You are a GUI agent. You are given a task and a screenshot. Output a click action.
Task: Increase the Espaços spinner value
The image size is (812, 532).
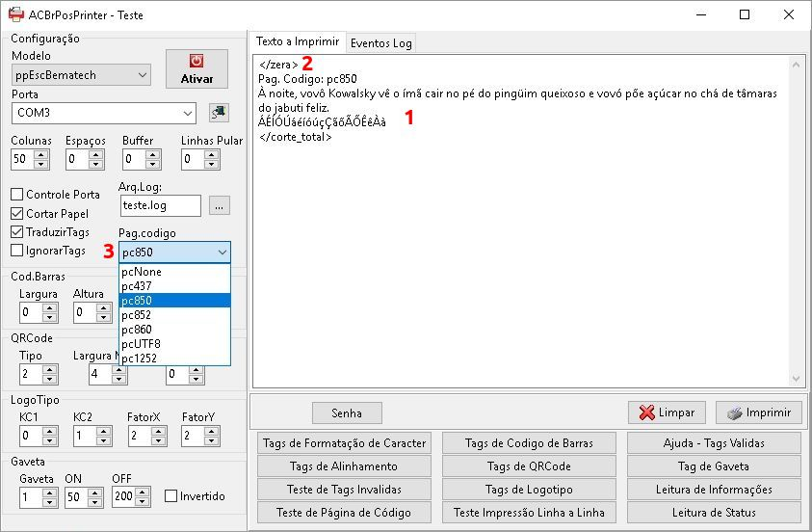95,154
